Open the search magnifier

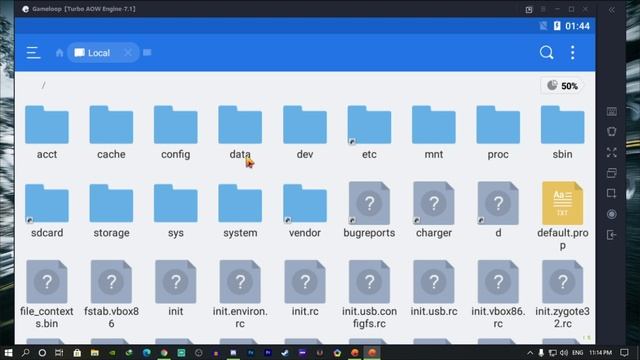pos(546,52)
